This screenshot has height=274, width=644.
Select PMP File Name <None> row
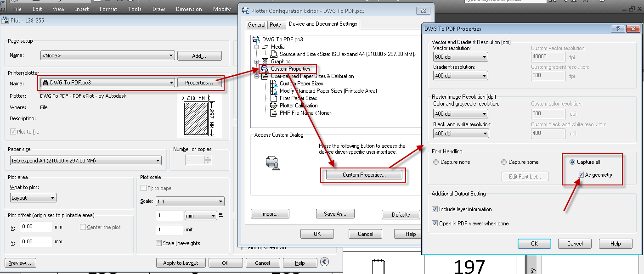pyautogui.click(x=305, y=113)
